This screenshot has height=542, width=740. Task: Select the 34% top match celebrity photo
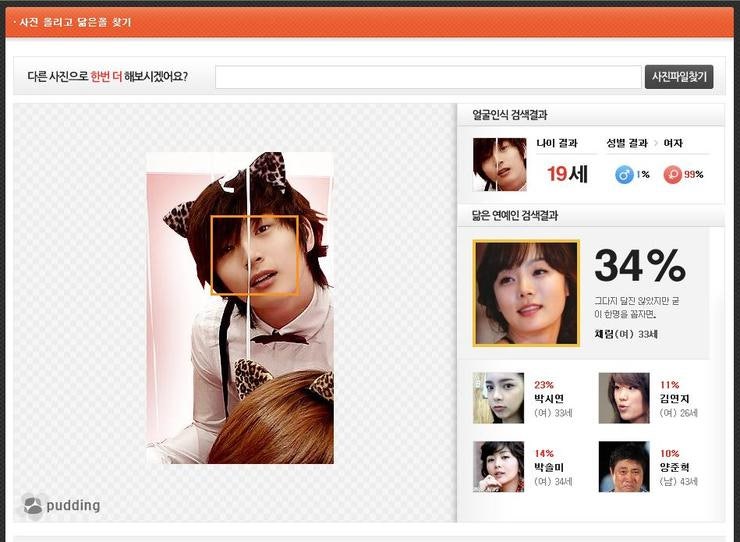click(526, 293)
